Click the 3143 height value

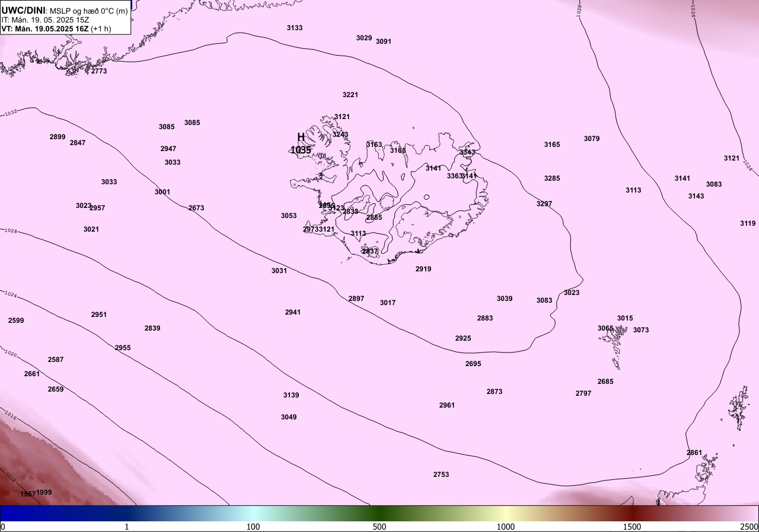pyautogui.click(x=696, y=196)
